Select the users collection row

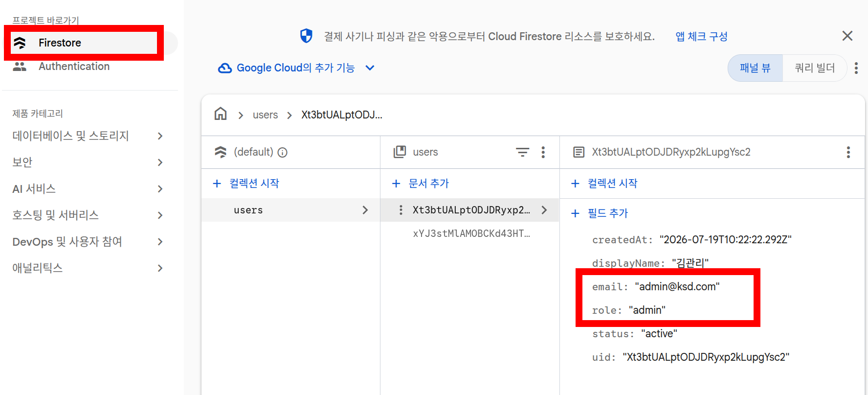click(x=290, y=210)
